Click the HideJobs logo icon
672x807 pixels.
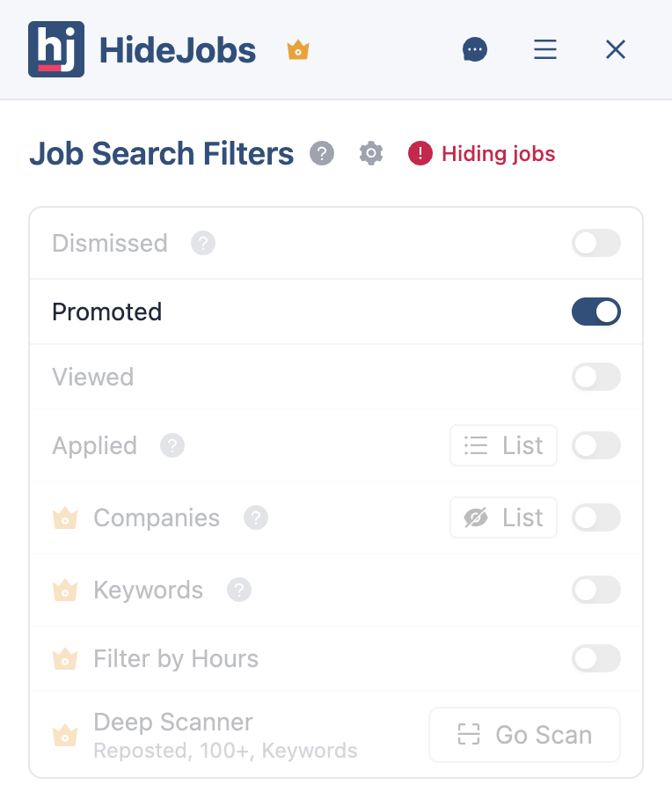coord(56,49)
